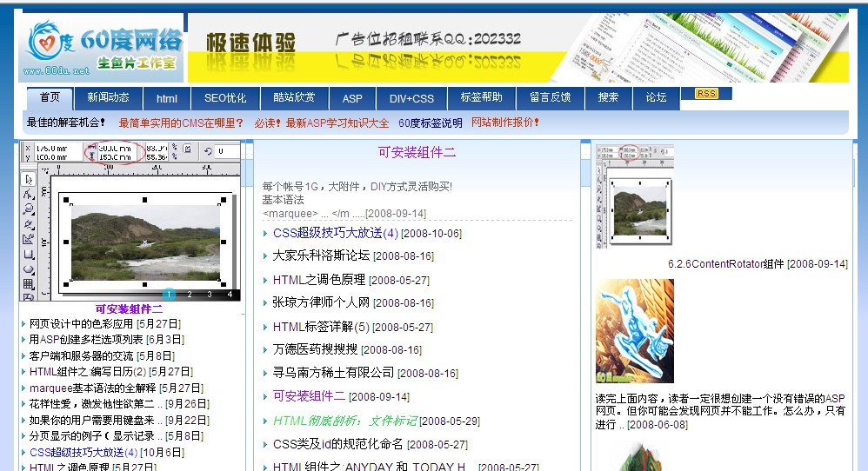This screenshot has height=471, width=868.
Task: Open the 读完上面内容 article excerpt link
Action: (720, 411)
